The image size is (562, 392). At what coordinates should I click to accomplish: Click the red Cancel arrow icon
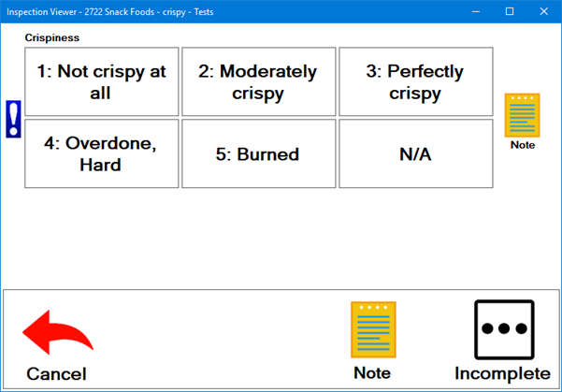click(x=57, y=334)
